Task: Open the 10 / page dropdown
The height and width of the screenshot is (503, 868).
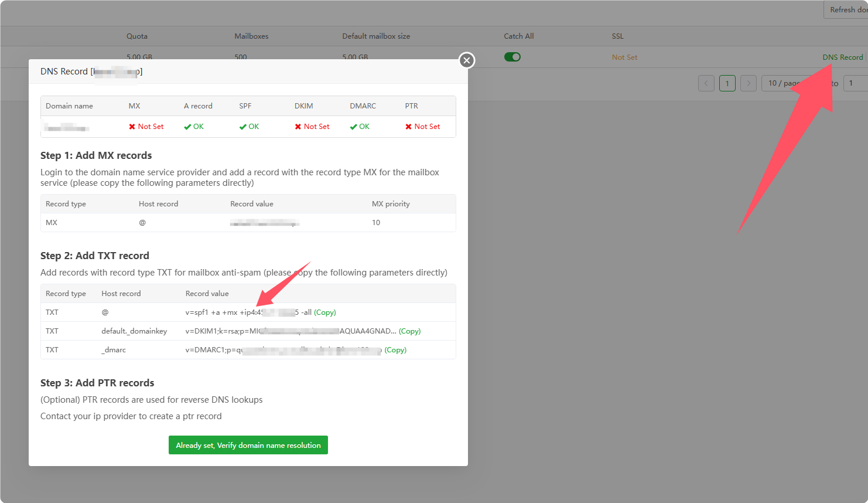Action: coord(785,83)
